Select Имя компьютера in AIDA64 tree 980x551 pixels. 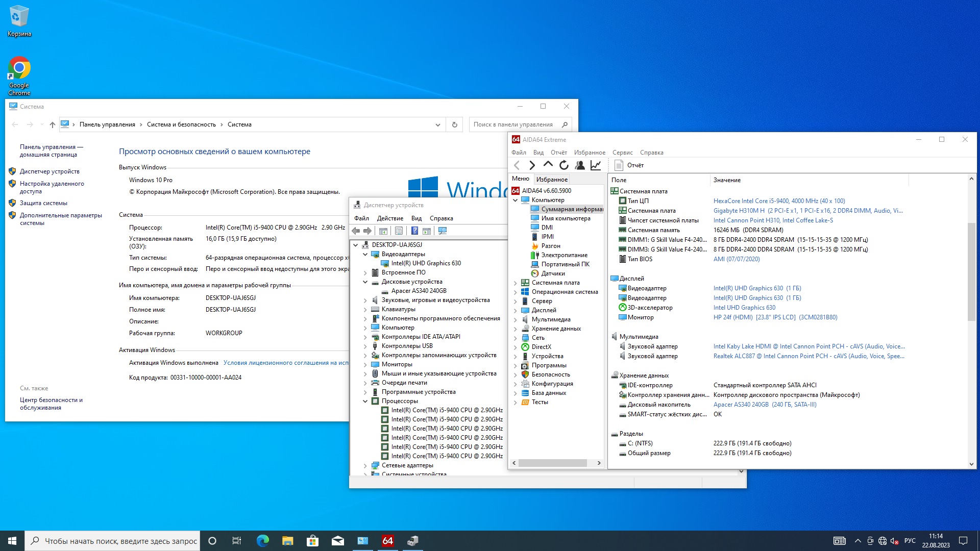coord(560,218)
